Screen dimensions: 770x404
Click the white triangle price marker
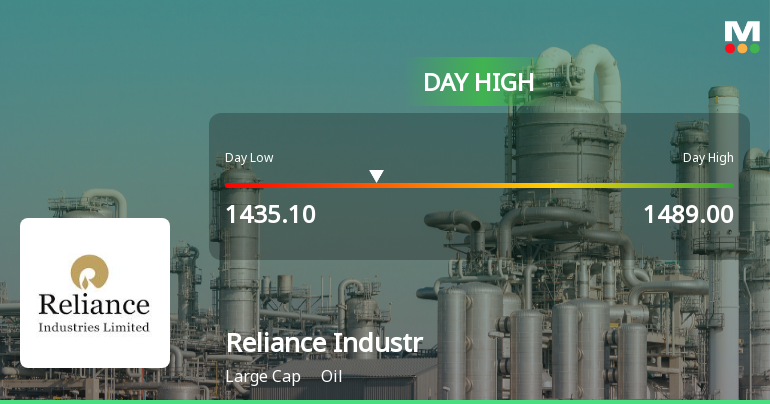click(376, 176)
